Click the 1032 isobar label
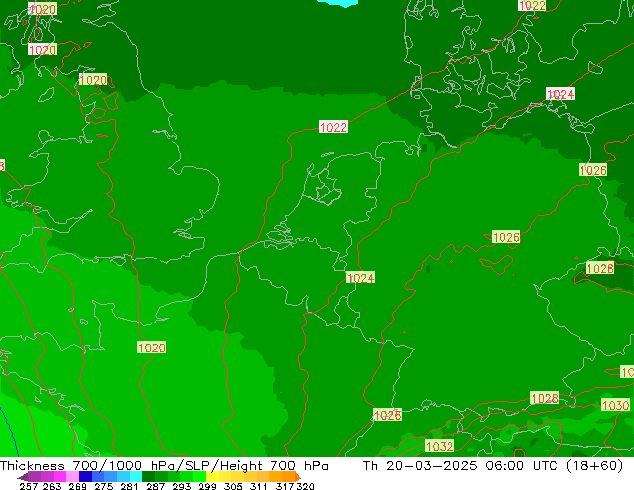 [440, 446]
